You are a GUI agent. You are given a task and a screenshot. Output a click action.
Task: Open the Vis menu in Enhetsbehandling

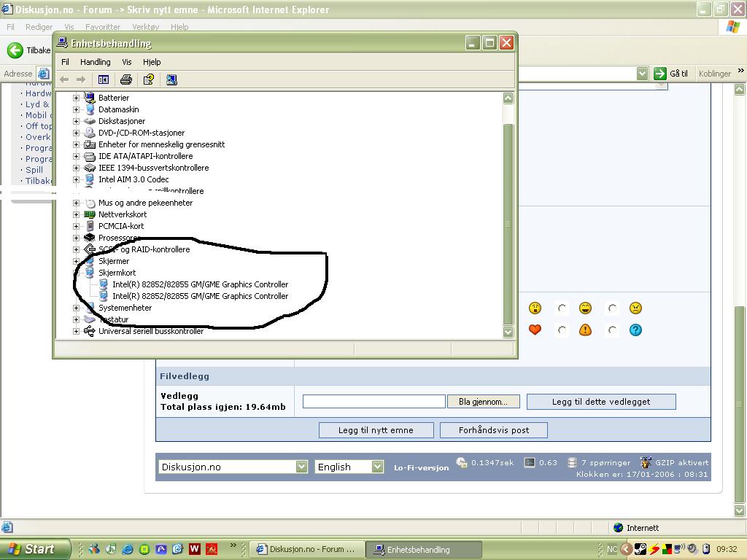(127, 62)
